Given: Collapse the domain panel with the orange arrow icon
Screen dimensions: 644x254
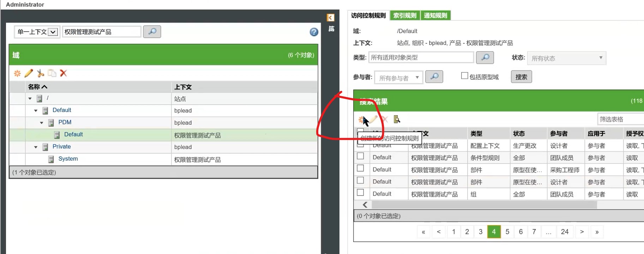Looking at the screenshot, I should click(331, 18).
